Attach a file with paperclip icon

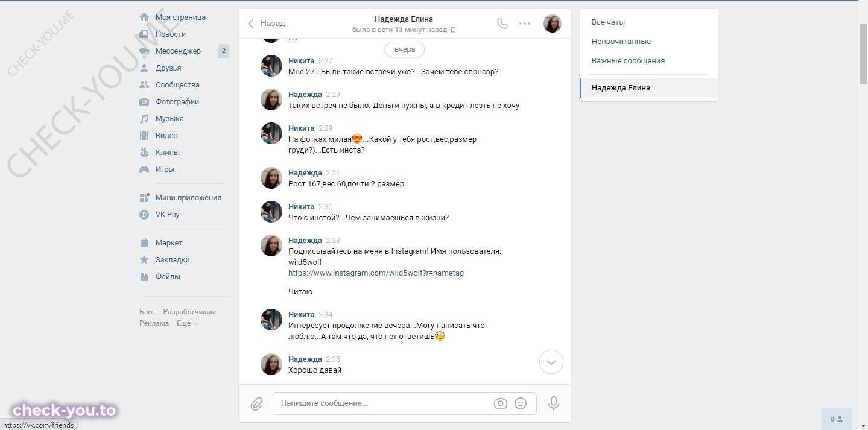[257, 403]
